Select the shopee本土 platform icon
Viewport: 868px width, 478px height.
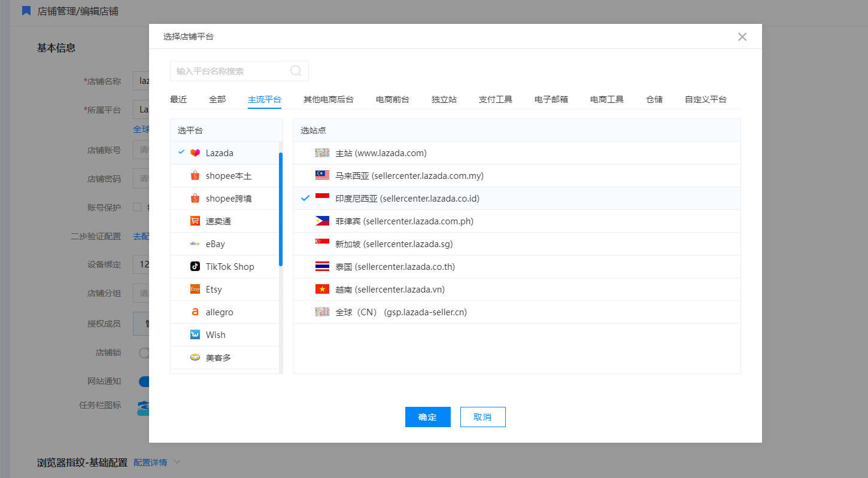(195, 176)
